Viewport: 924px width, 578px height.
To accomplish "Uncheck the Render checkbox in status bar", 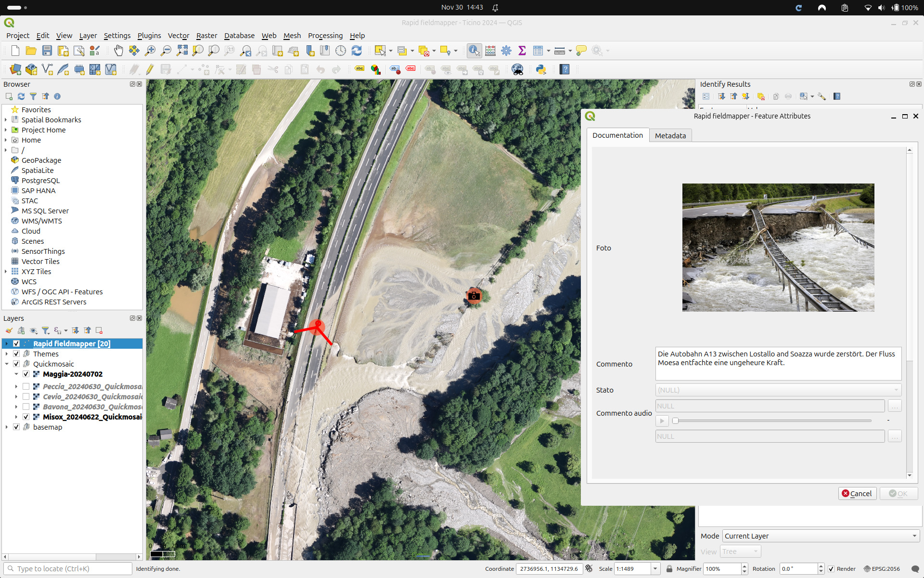I will pyautogui.click(x=831, y=569).
